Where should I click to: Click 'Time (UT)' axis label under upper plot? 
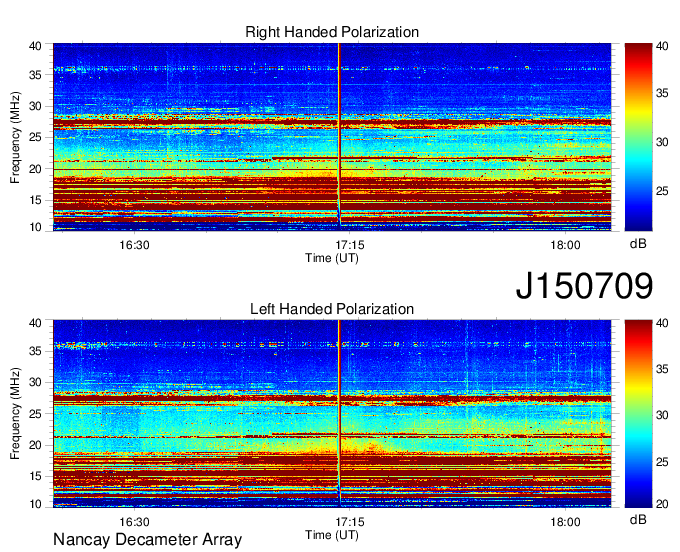click(x=332, y=258)
